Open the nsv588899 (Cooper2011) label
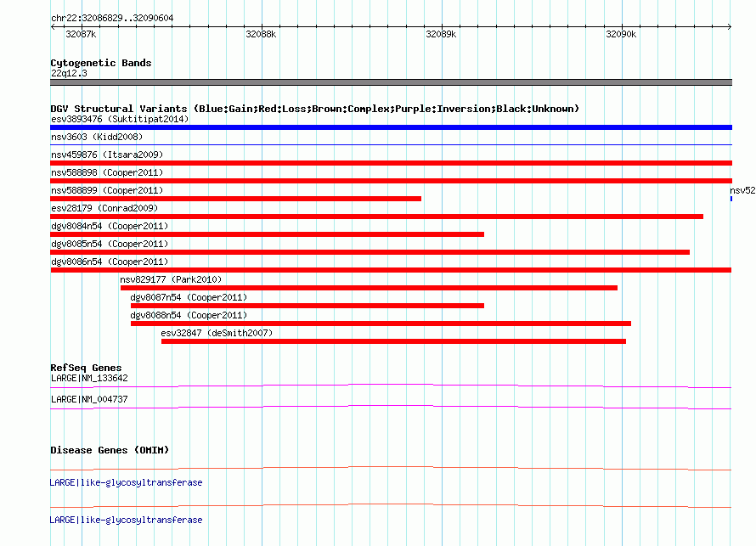Image resolution: width=756 pixels, height=546 pixels. pyautogui.click(x=107, y=190)
